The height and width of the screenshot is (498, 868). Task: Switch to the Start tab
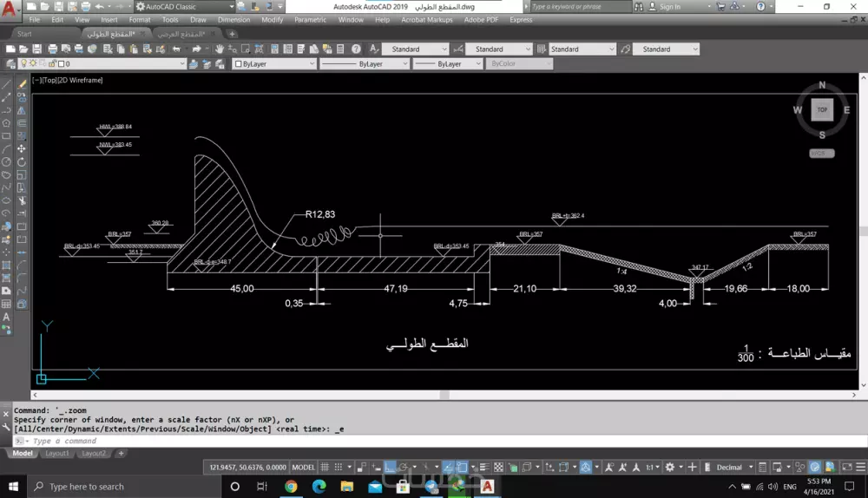click(x=24, y=34)
